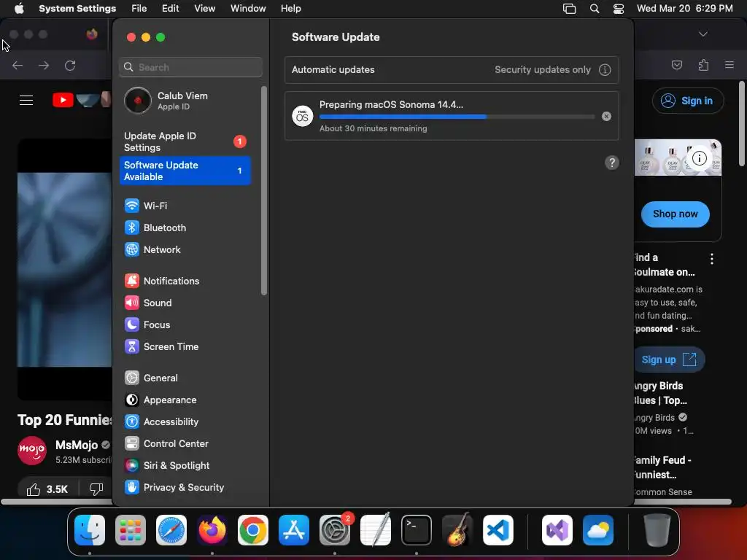Open the Window menu
Viewport: 747px width, 560px height.
pyautogui.click(x=248, y=9)
